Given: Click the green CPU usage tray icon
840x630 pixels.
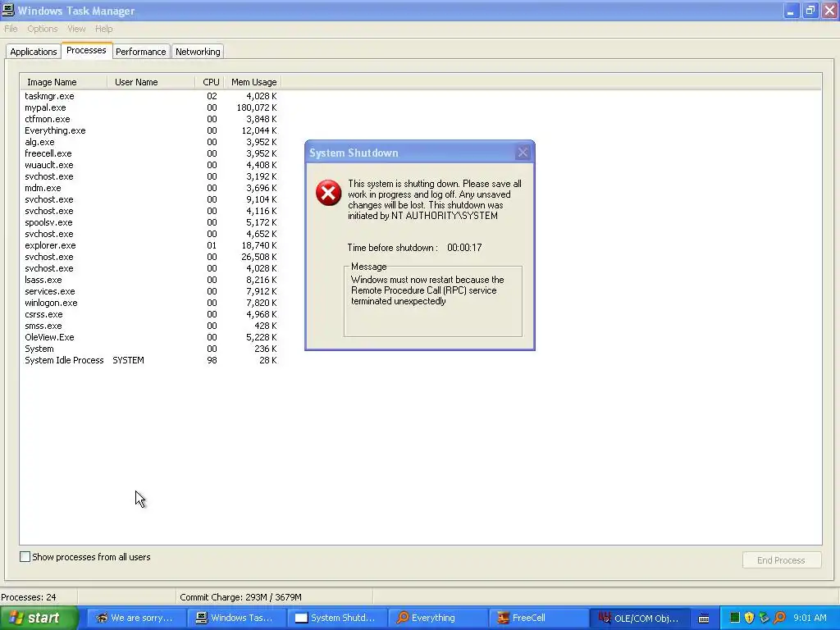Looking at the screenshot, I should 735,618.
